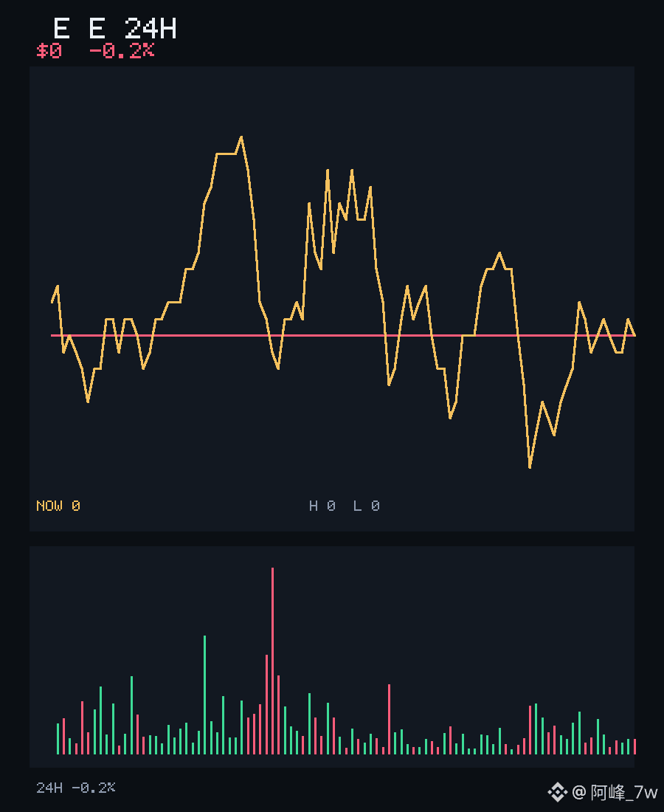Select the L 0 low value label
Viewport: 664px width, 812px height.
(367, 506)
